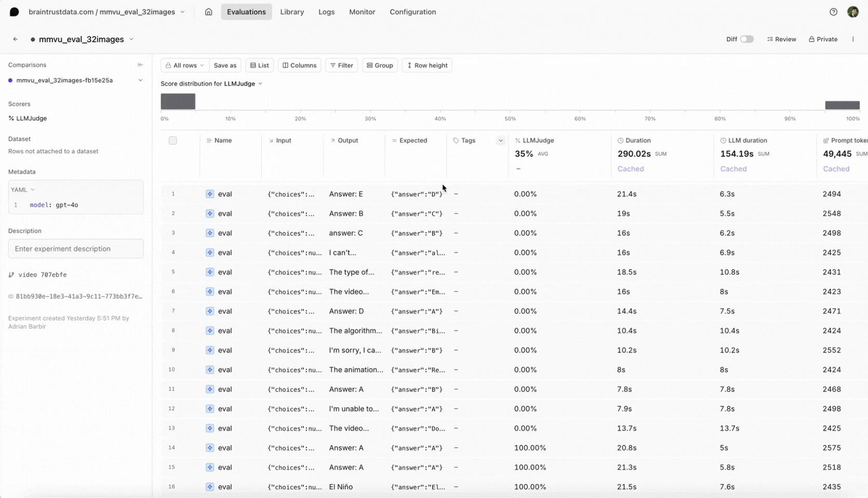Open the help question mark icon
868x498 pixels.
pos(833,12)
